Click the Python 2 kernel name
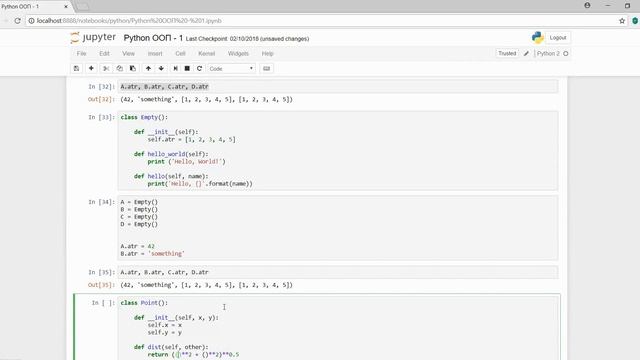The width and height of the screenshot is (640, 360). (x=548, y=53)
